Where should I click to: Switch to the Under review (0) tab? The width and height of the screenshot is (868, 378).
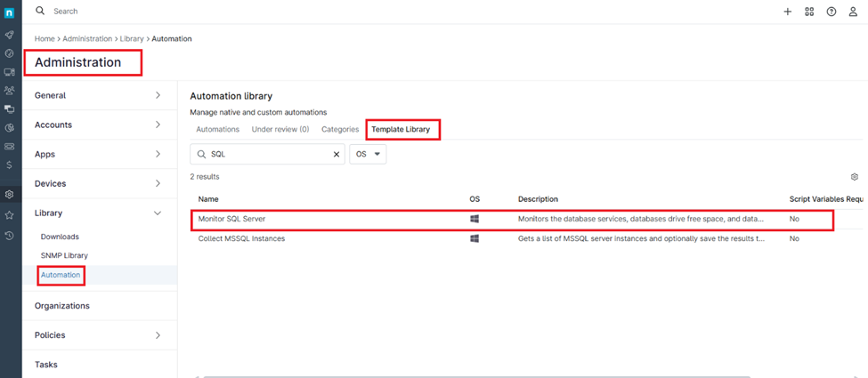(x=280, y=129)
